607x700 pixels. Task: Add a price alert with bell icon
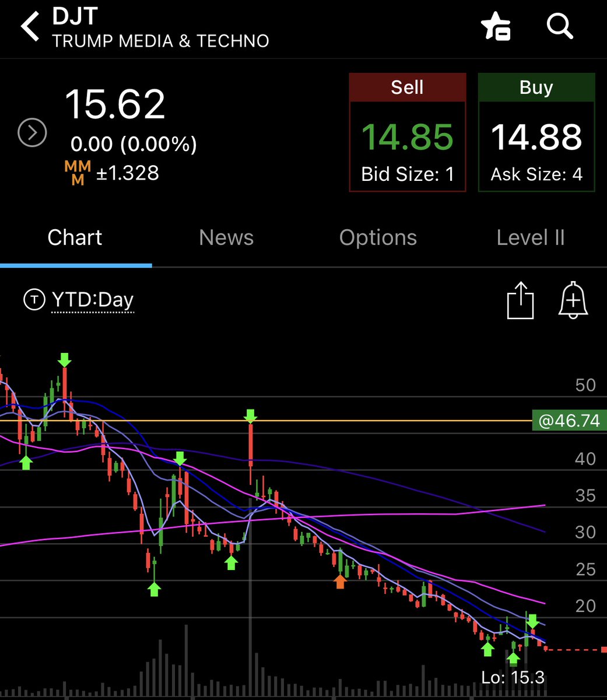pos(573,300)
